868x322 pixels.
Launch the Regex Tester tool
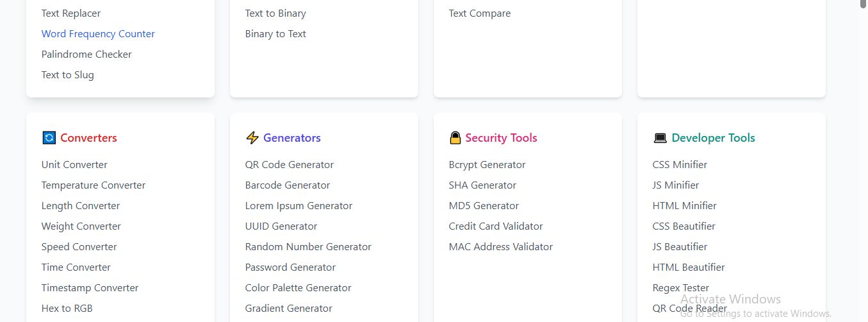click(x=680, y=288)
